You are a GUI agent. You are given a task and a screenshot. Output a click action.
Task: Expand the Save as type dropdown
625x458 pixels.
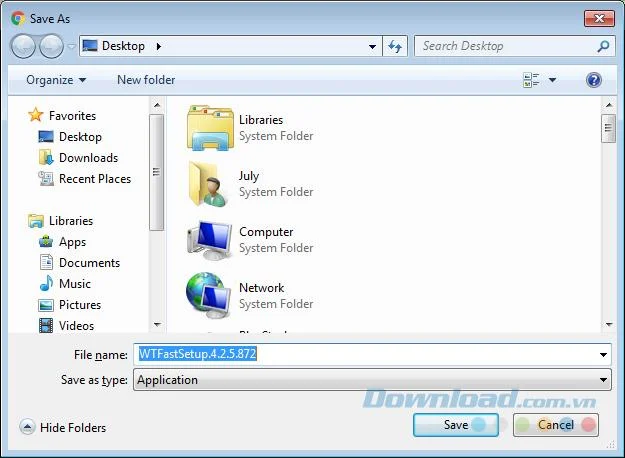coord(372,380)
